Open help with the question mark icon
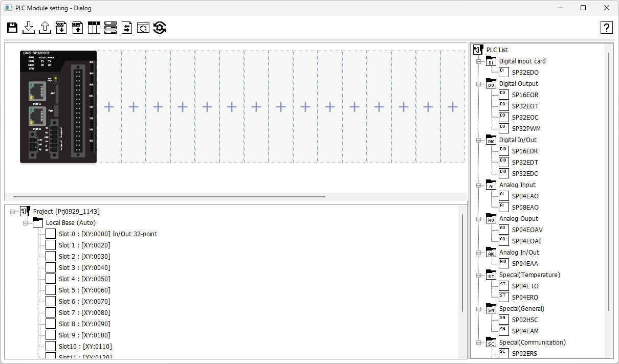Image resolution: width=619 pixels, height=364 pixels. pos(606,28)
